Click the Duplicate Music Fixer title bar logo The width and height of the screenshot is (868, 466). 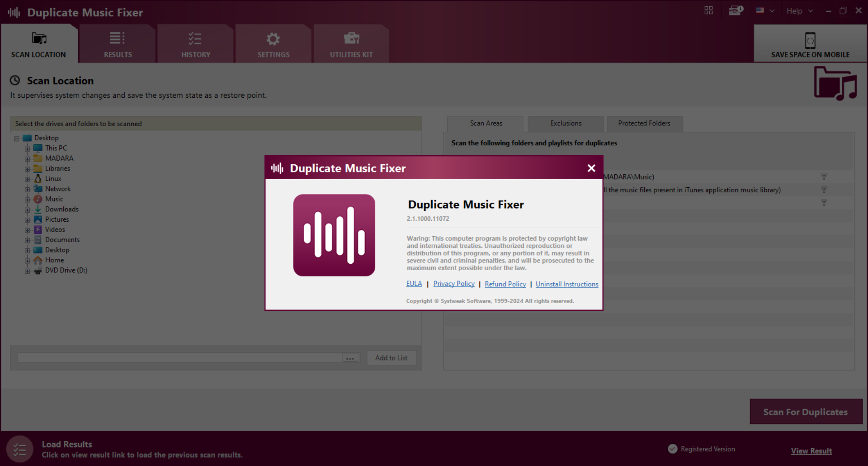(x=14, y=12)
